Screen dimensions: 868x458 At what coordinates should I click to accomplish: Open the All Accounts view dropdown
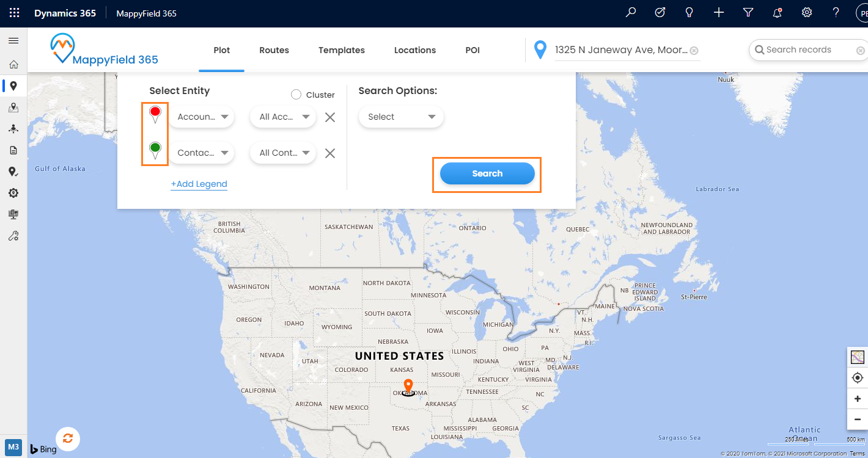click(x=283, y=117)
